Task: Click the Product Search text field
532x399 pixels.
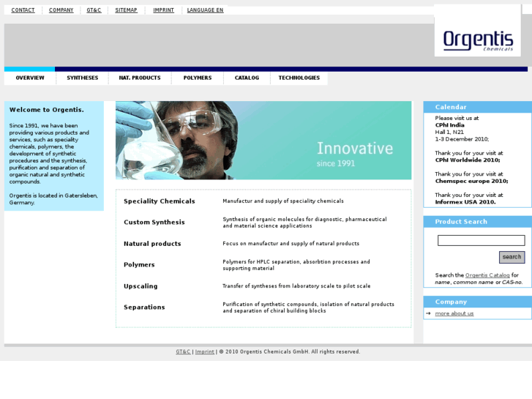Action: 481,240
